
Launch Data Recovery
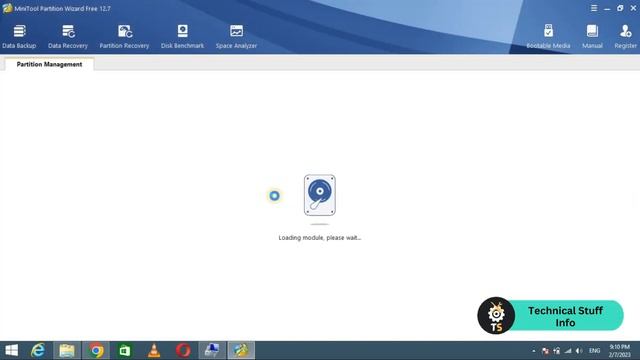pyautogui.click(x=68, y=37)
